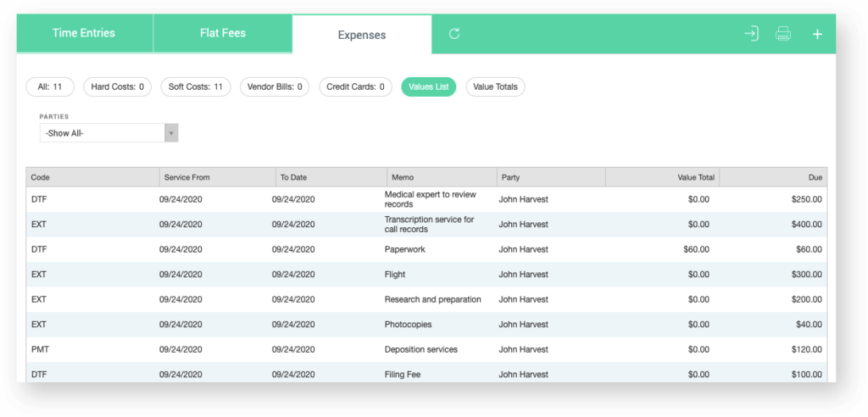
Task: Click the 'Paperwork' memo cell
Action: click(x=404, y=249)
